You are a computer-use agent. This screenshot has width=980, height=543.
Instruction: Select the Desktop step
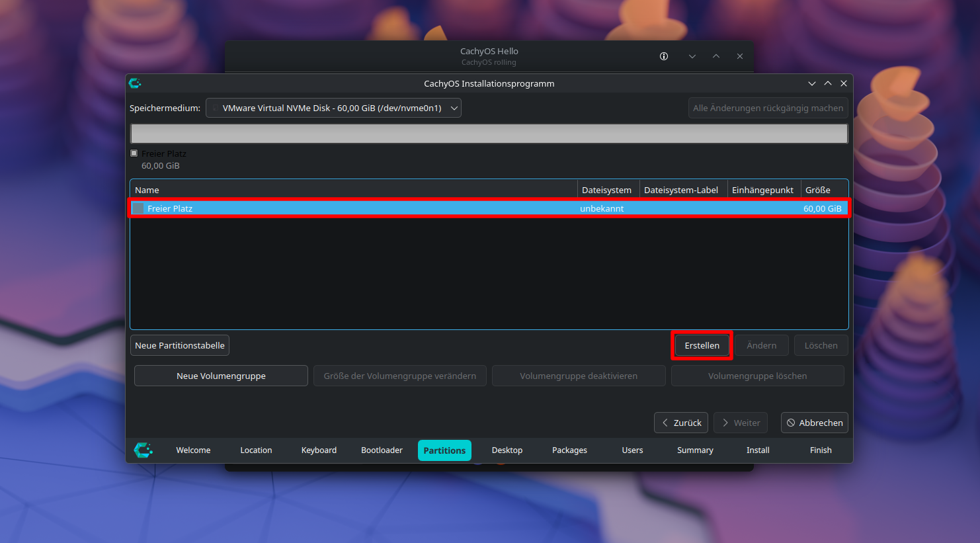[507, 450]
